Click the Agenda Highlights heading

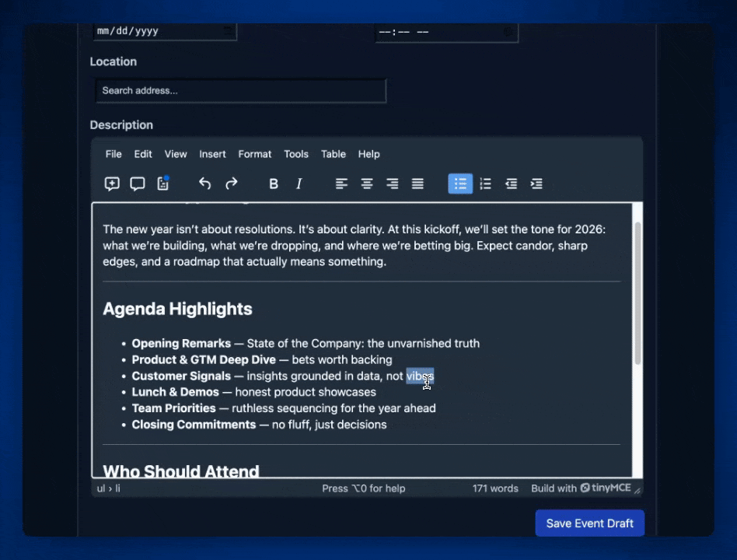(178, 309)
